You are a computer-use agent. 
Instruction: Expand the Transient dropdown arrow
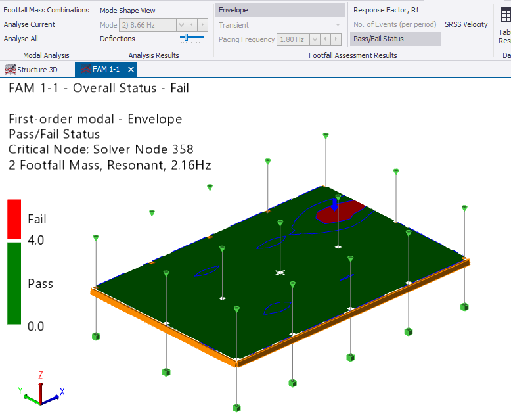tap(338, 25)
